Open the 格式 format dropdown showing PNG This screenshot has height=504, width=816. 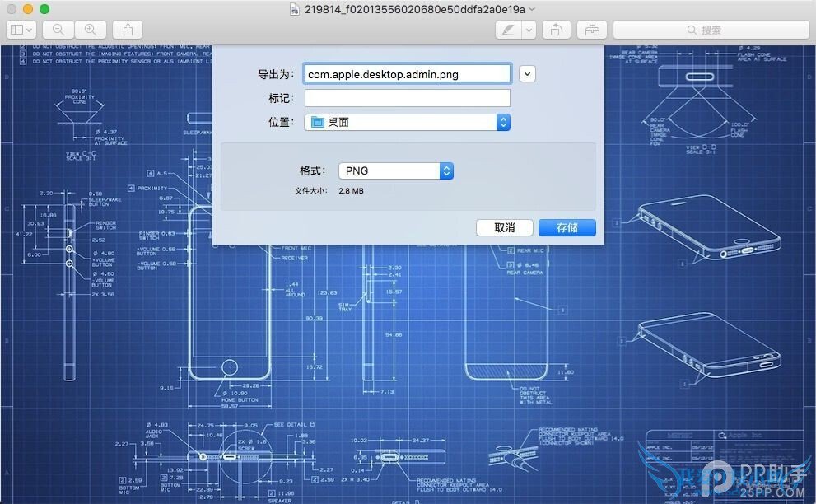click(x=396, y=170)
